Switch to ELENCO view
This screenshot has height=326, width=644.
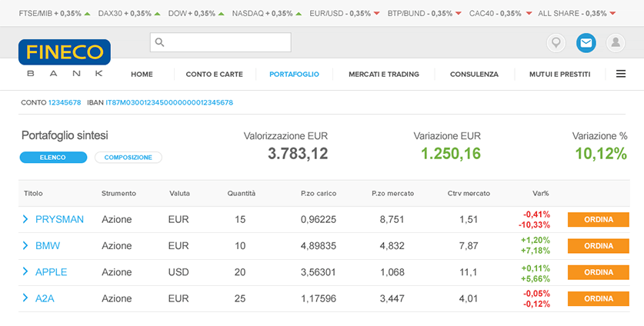point(53,158)
